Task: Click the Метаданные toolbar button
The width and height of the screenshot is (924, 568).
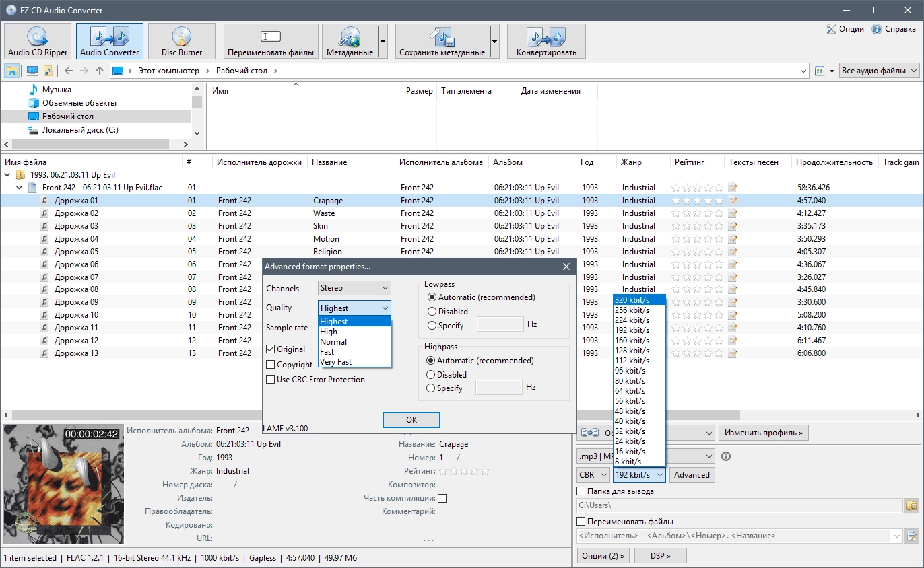Action: click(x=350, y=41)
